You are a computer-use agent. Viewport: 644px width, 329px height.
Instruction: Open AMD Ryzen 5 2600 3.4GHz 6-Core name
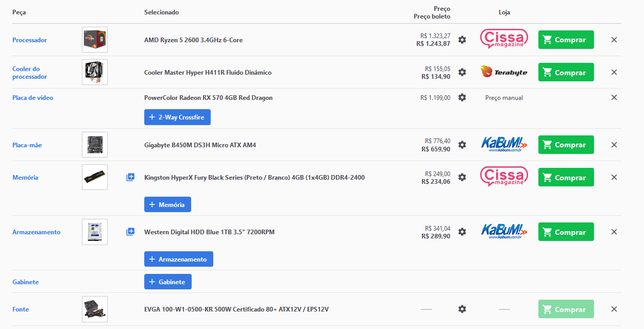point(193,40)
